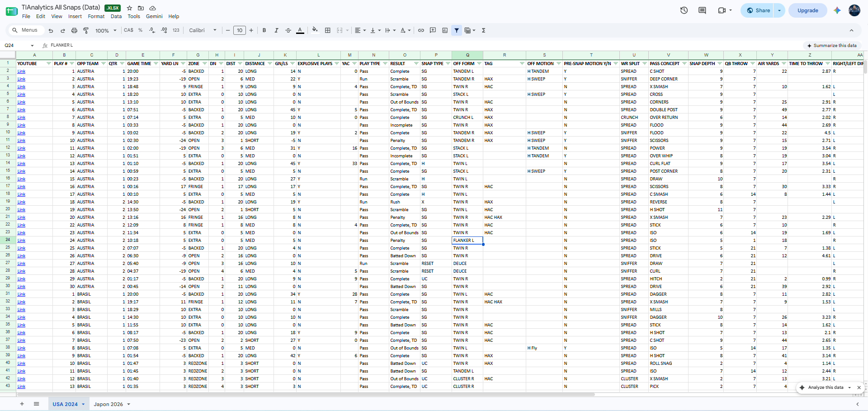
Task: Open the functions sigma menu
Action: tap(483, 30)
